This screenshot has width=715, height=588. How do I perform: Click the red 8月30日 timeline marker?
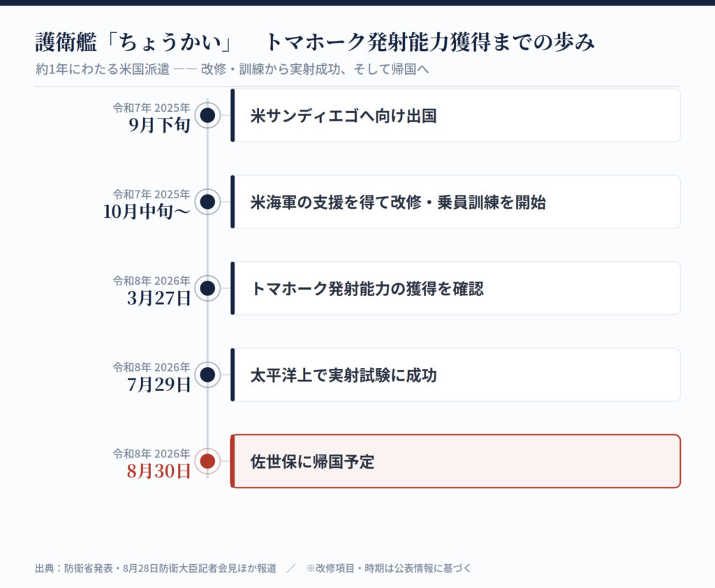pyautogui.click(x=207, y=461)
